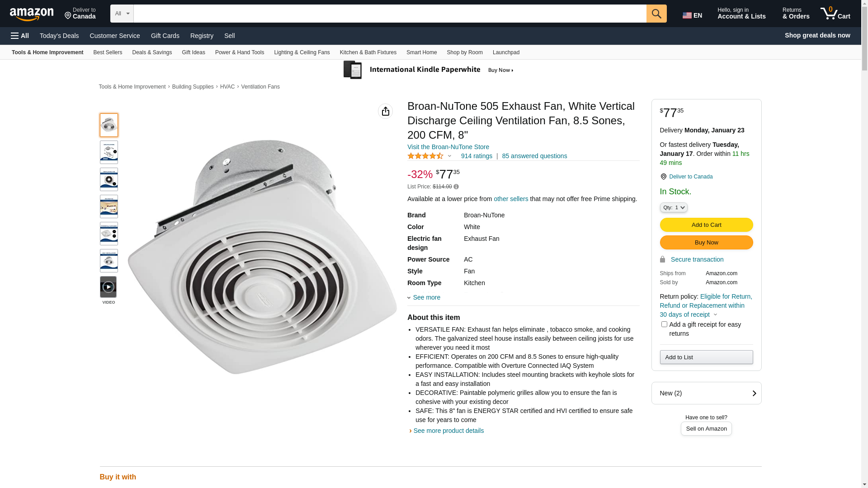Play the product video thumbnail
This screenshot has width=868, height=488.
tap(108, 287)
